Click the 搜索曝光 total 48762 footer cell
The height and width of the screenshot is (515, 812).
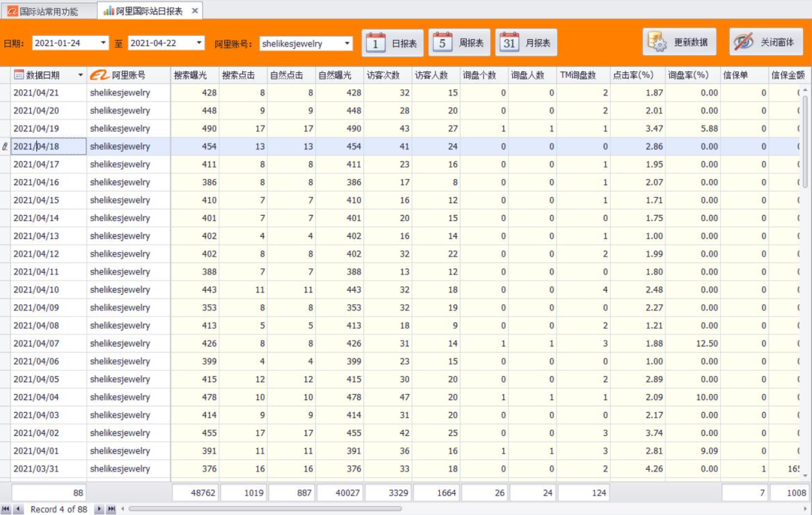[195, 492]
